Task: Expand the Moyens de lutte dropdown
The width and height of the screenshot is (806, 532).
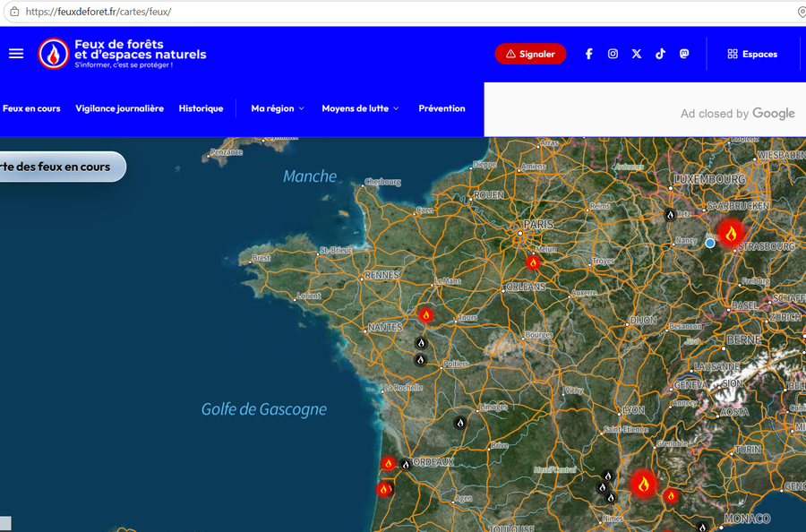Action: pos(360,108)
